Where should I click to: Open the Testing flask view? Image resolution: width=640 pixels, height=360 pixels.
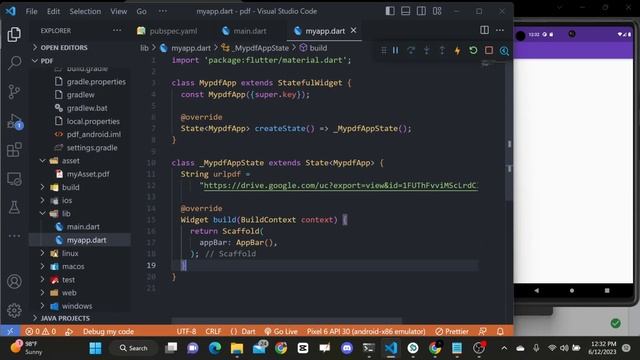tap(14, 207)
